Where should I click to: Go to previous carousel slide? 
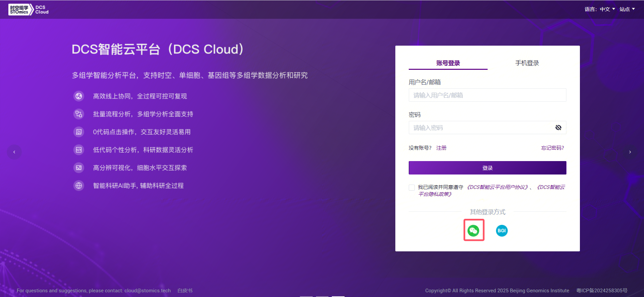coord(14,152)
